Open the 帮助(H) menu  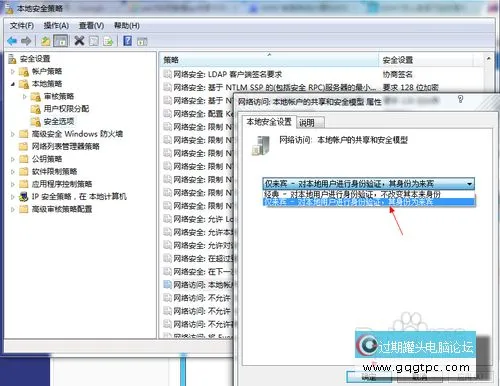(127, 26)
